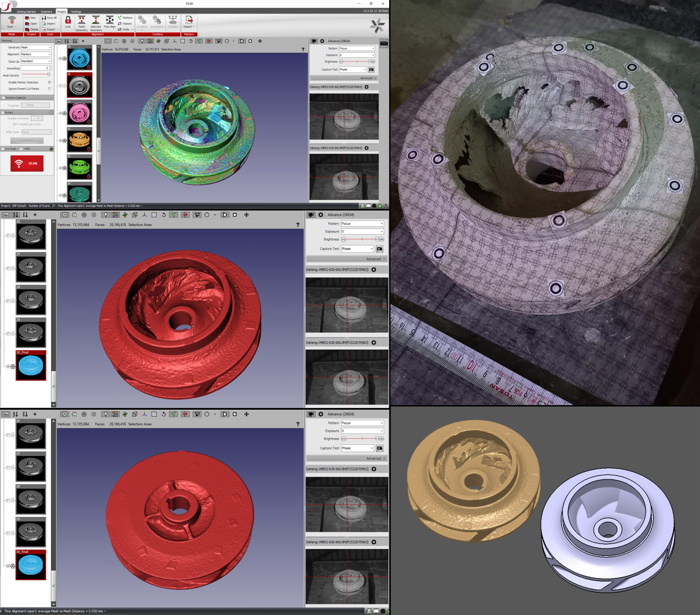The height and width of the screenshot is (615, 700).
Task: Select the pink scan 21 thumbnail
Action: pos(79,113)
